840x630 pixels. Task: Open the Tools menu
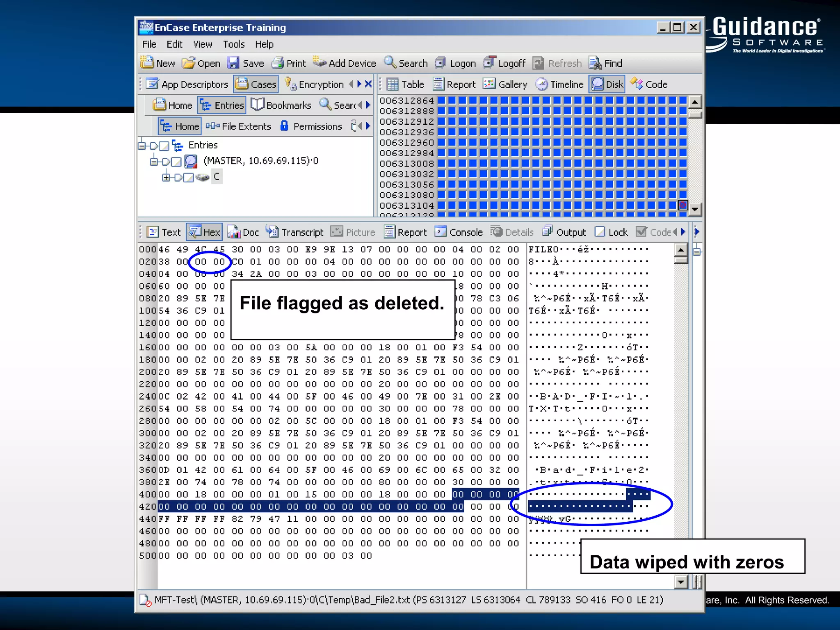(x=233, y=44)
